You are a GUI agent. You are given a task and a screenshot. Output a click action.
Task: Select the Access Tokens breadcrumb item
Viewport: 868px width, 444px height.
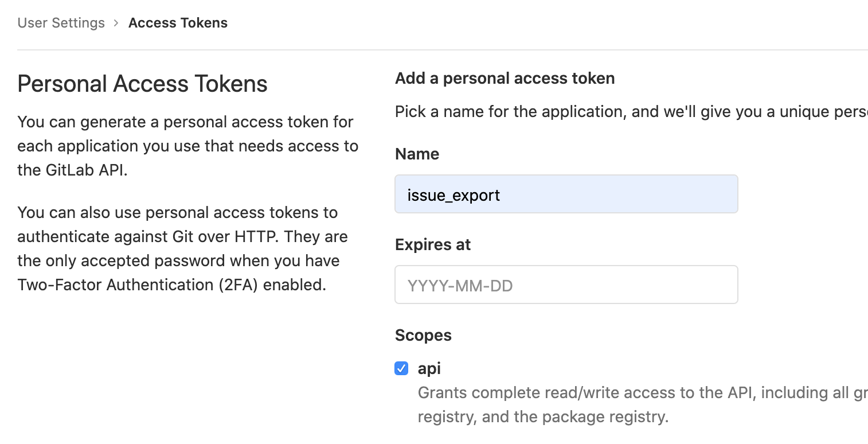click(x=178, y=22)
